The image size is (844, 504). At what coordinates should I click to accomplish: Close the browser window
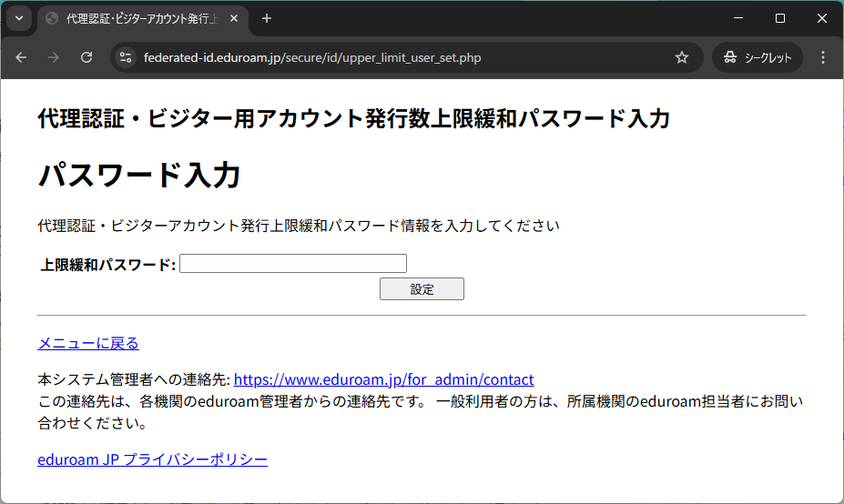[x=822, y=18]
